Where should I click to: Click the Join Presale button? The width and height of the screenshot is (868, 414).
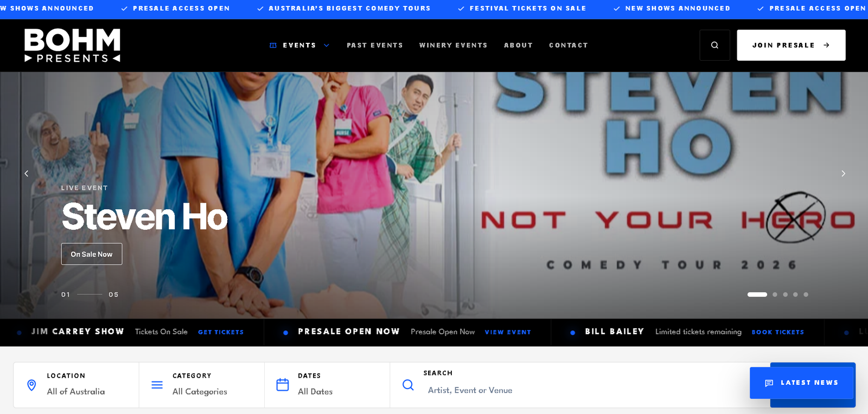tap(791, 45)
